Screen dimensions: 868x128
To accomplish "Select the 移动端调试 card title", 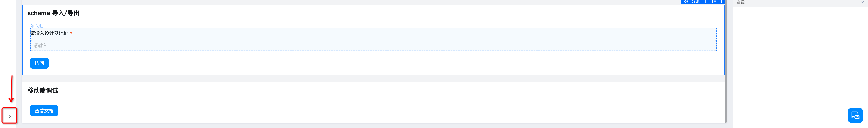I will tap(42, 90).
